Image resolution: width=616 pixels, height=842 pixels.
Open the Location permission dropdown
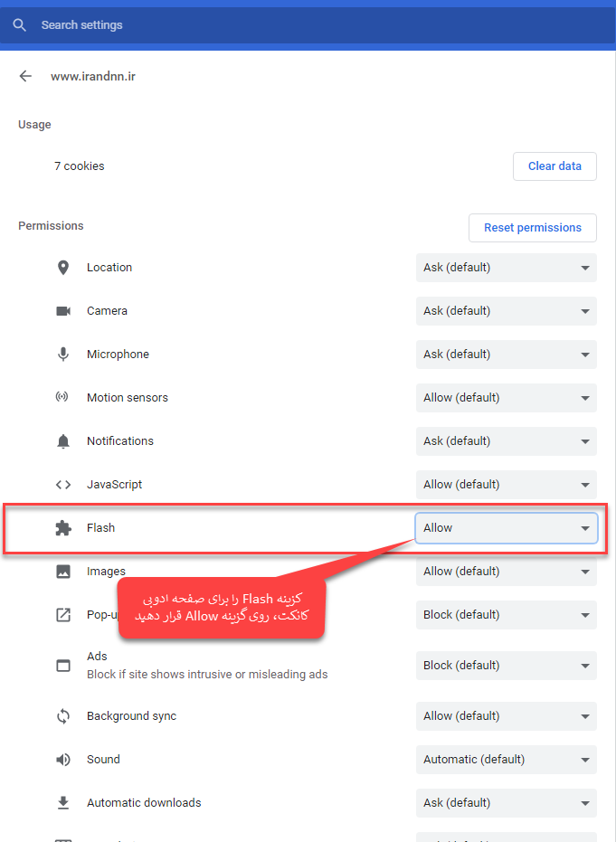point(506,268)
